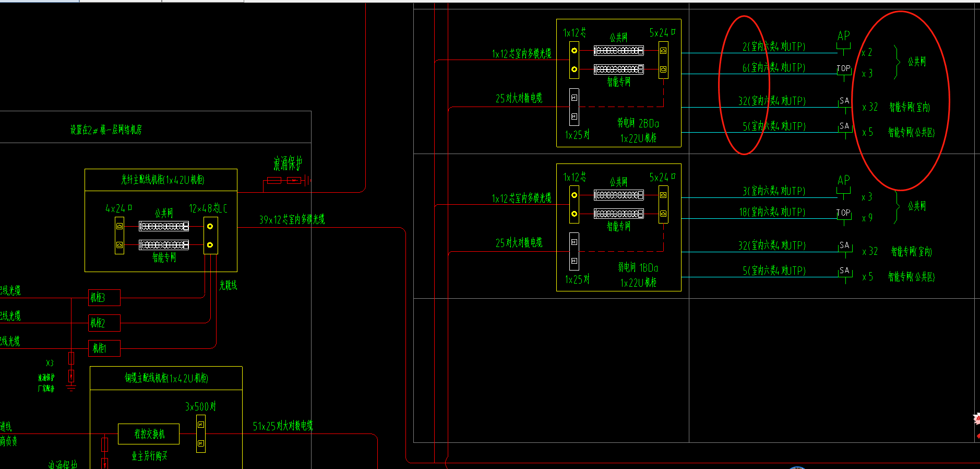Click upper yellow fiber connector under 12x48芯LC
The image size is (980, 469).
coord(210,226)
